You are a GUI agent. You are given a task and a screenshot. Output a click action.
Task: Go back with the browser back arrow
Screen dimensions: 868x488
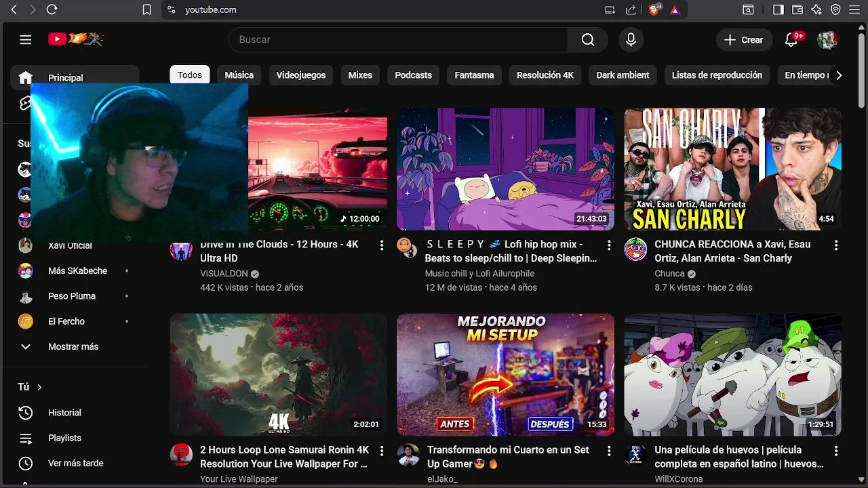click(14, 9)
